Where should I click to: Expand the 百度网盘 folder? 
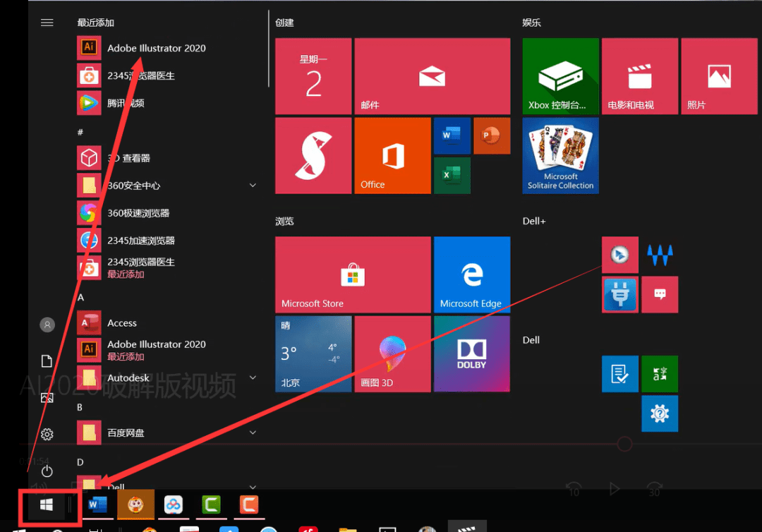click(253, 433)
